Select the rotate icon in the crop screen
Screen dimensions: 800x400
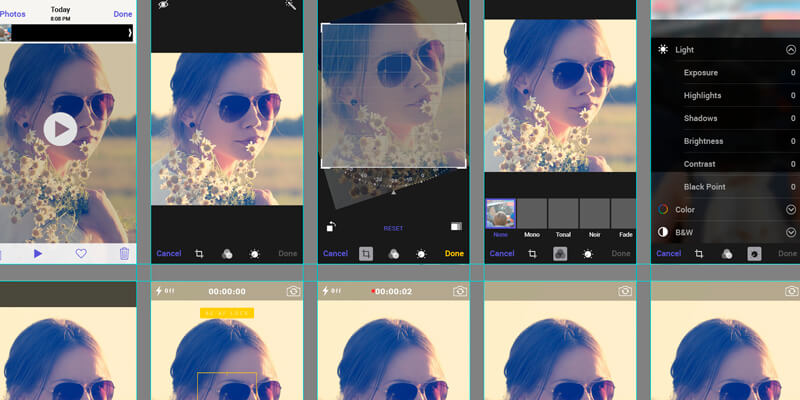pos(331,227)
